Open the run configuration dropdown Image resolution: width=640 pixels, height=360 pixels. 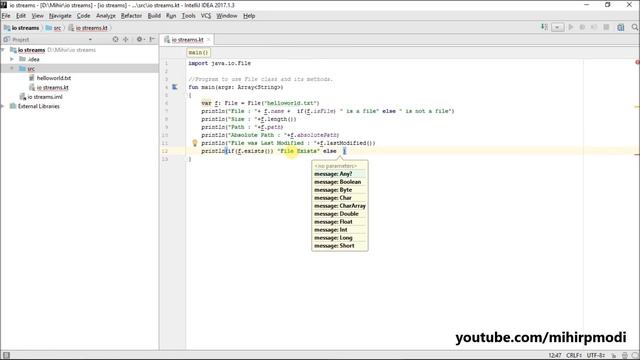click(x=558, y=27)
